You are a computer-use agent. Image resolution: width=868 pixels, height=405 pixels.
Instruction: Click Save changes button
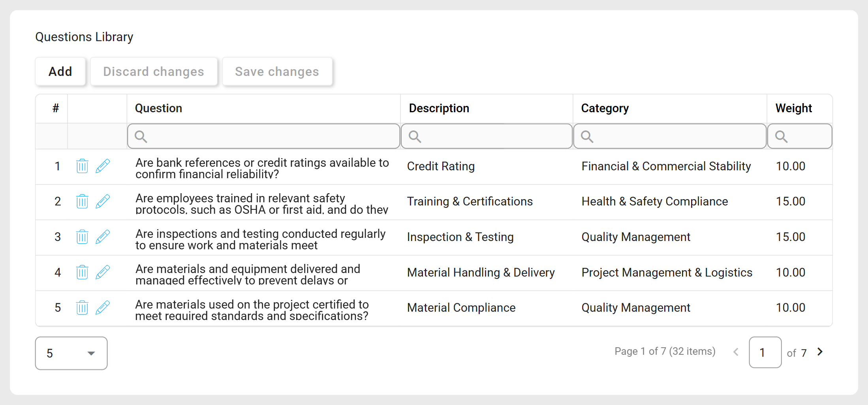277,72
